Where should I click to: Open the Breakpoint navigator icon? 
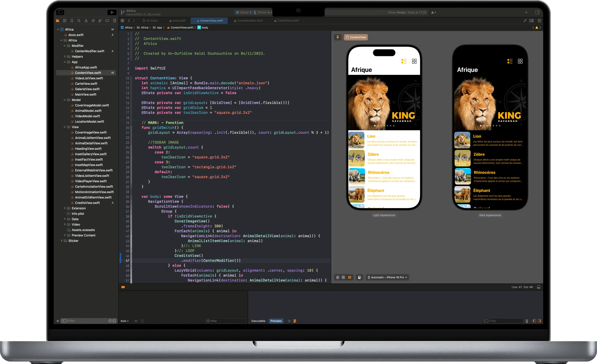pos(107,21)
